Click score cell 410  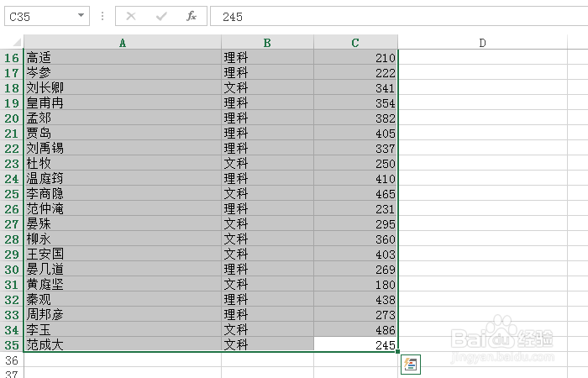[x=355, y=178]
